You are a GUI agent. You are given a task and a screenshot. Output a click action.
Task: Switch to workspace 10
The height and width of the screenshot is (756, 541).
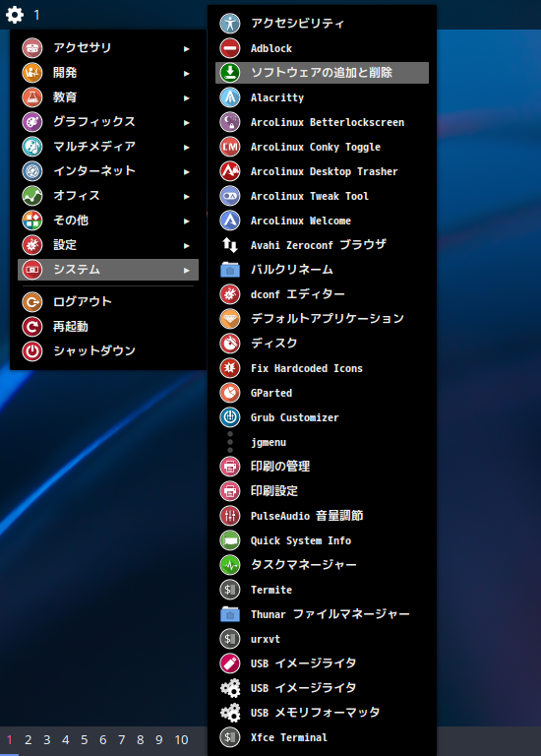(181, 739)
